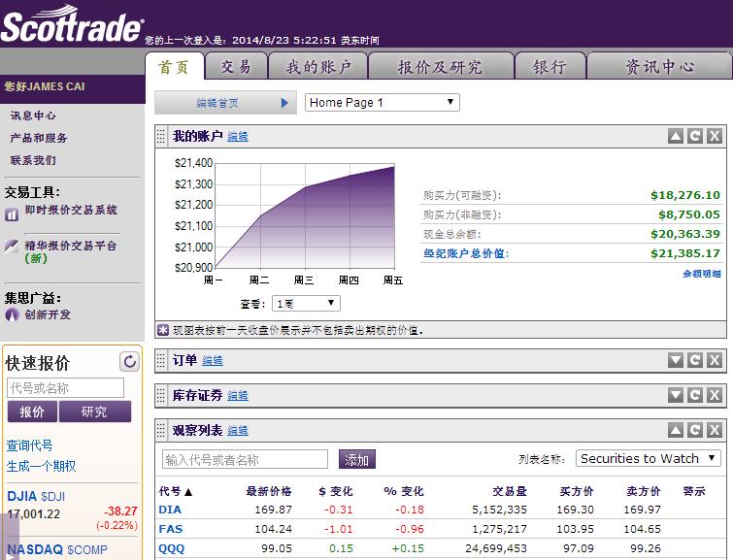Open the 余额明细 balance details link
The width and height of the screenshot is (733, 560).
(701, 274)
